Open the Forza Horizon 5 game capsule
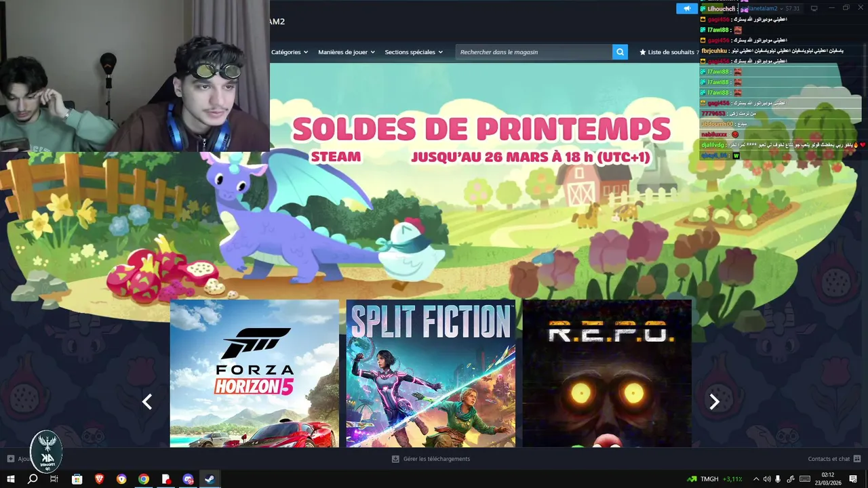 pyautogui.click(x=254, y=373)
